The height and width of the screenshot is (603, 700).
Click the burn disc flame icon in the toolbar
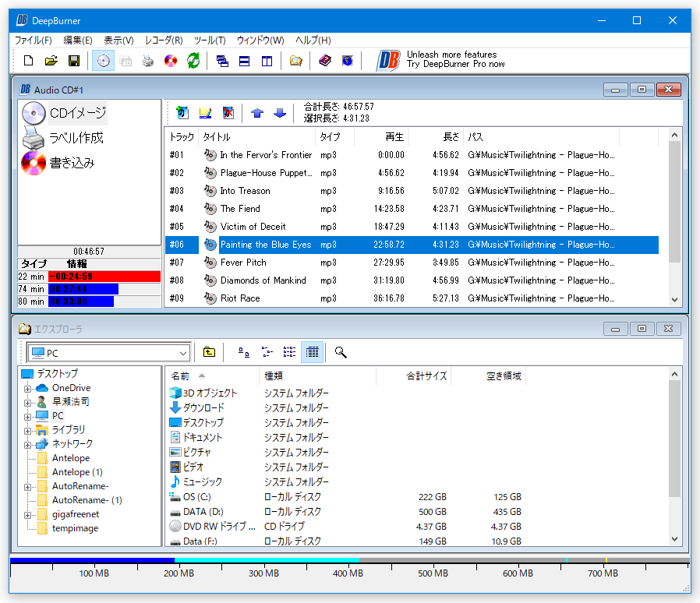[x=171, y=61]
